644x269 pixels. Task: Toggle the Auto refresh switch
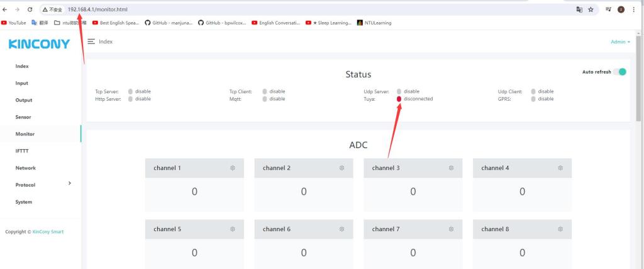[x=619, y=72]
